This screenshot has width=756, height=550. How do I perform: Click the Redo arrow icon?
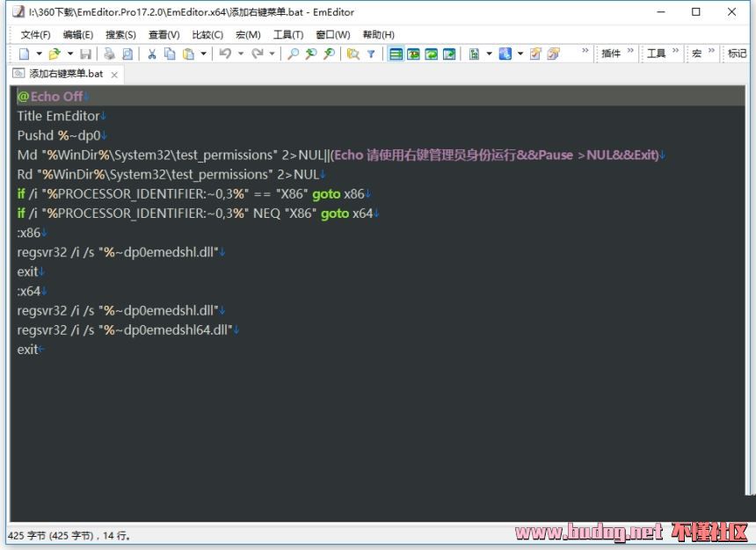click(x=257, y=54)
